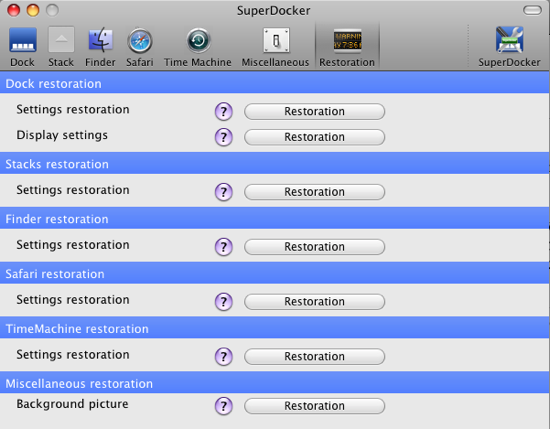
Task: Click the Miscellaneous restoration section header
Action: point(274,383)
